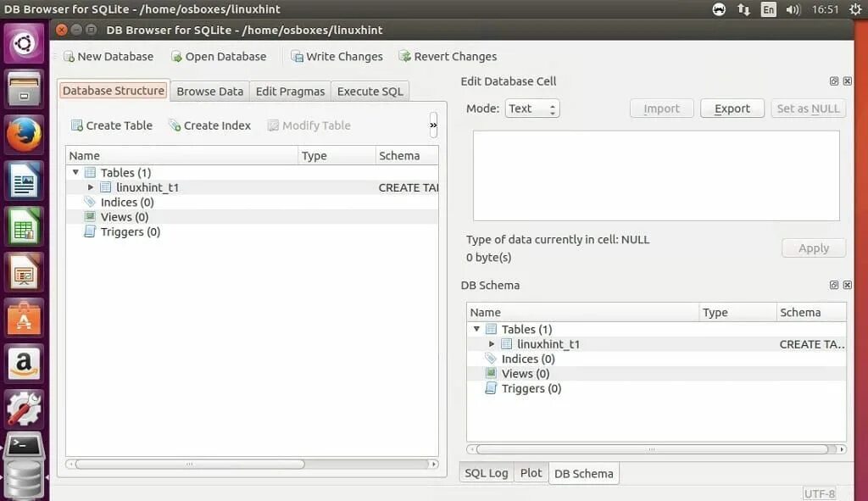This screenshot has width=868, height=501.
Task: Click the Modify Table icon
Action: (x=273, y=125)
